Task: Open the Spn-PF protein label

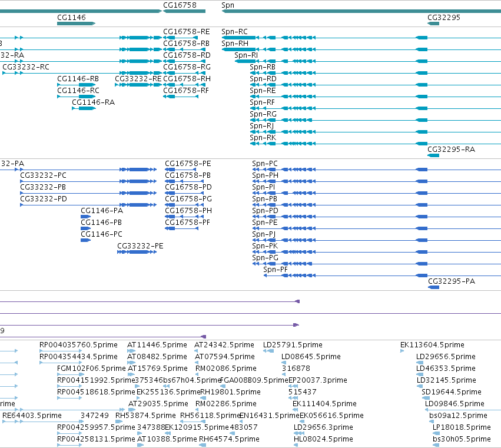Action: (x=276, y=270)
